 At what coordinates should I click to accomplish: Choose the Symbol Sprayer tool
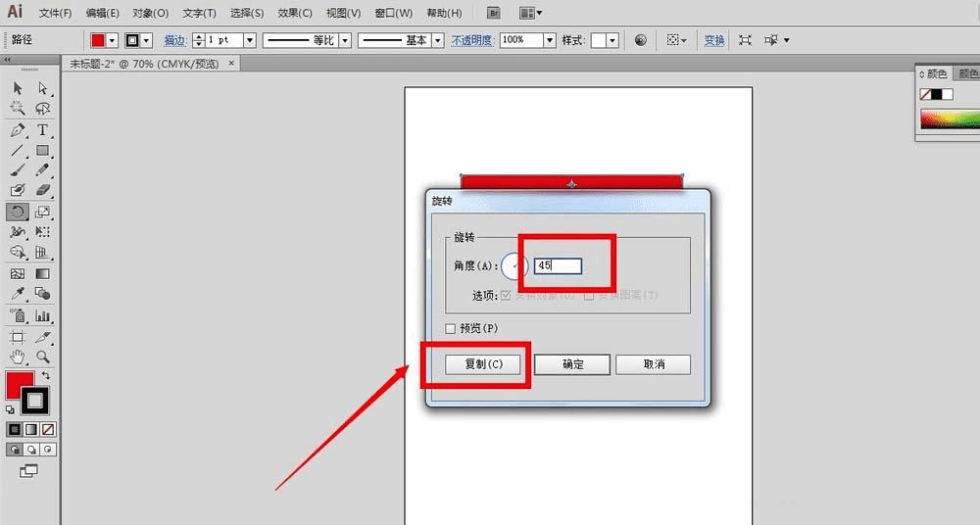(18, 315)
